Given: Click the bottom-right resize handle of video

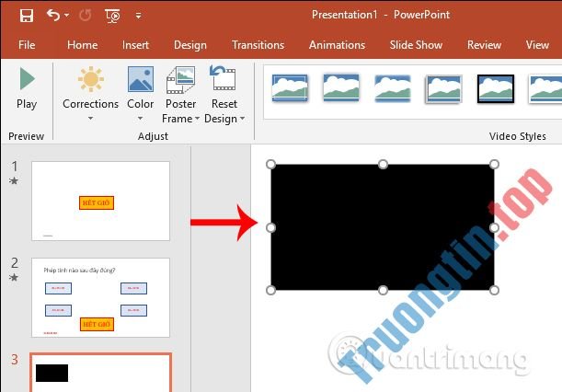Looking at the screenshot, I should click(494, 290).
